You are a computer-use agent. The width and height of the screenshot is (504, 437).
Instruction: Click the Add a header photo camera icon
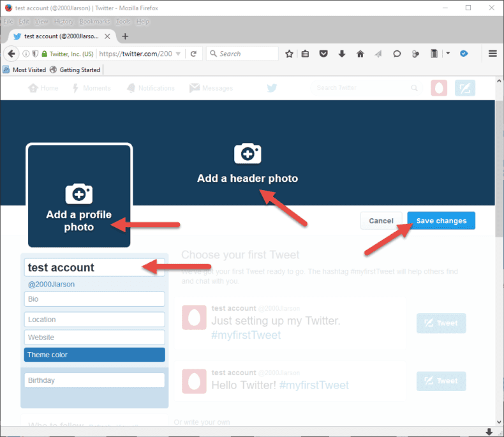[x=248, y=154]
